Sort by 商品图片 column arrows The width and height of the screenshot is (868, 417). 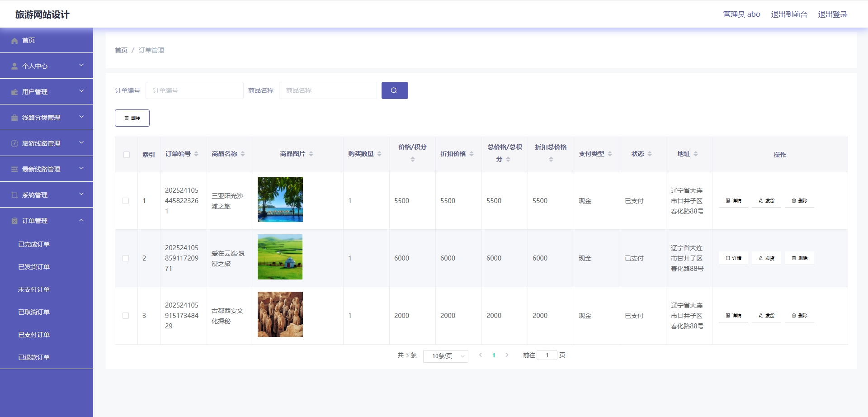pyautogui.click(x=311, y=154)
